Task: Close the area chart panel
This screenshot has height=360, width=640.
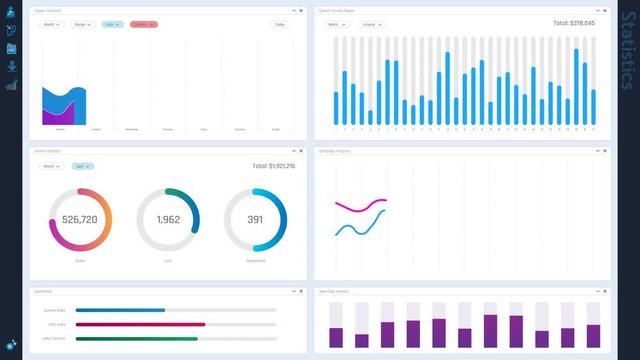Action: coord(301,11)
